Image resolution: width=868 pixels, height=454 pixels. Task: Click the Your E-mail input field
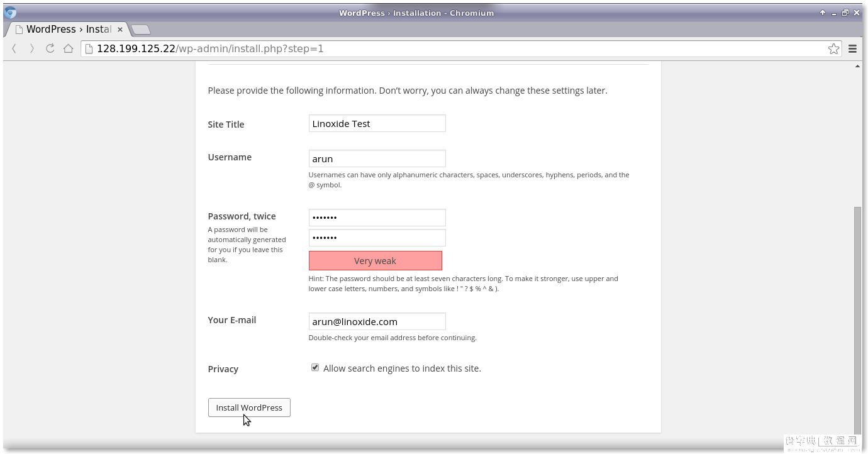click(x=377, y=321)
